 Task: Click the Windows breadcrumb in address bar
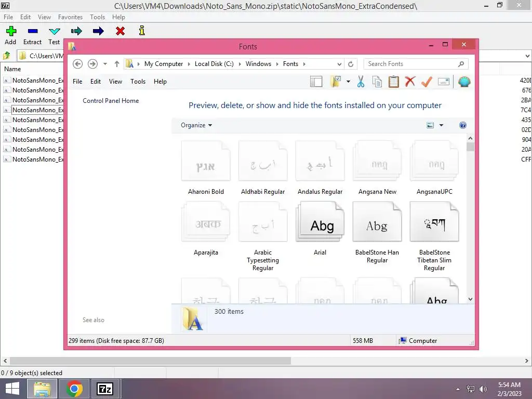point(258,64)
